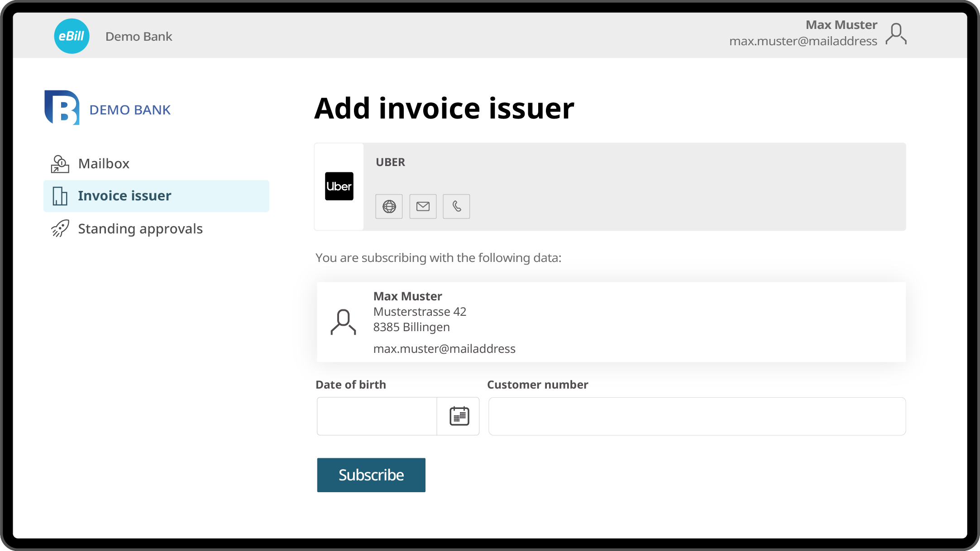Open Uber's website via globe icon

point(389,207)
